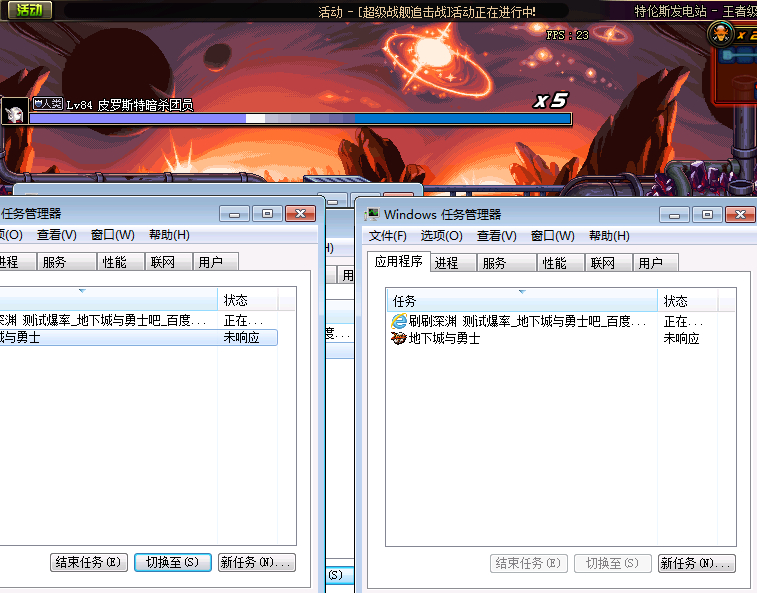757x593 pixels.
Task: Open 帮助(H) menu in right Task Manager
Action: coord(609,236)
